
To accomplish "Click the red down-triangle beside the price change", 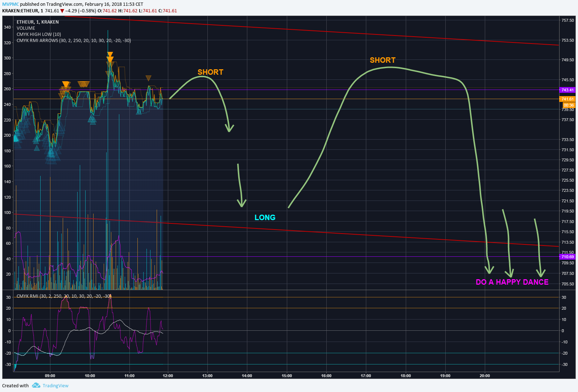I will point(62,11).
